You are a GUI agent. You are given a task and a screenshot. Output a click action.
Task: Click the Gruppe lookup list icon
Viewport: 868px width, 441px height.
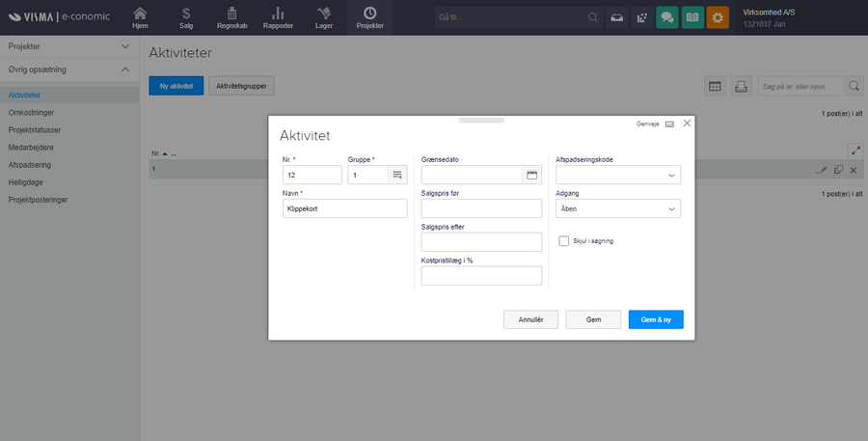(x=396, y=175)
